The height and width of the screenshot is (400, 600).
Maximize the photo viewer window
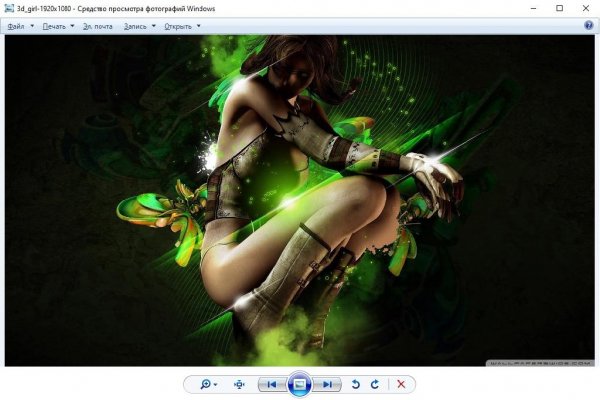click(x=559, y=8)
